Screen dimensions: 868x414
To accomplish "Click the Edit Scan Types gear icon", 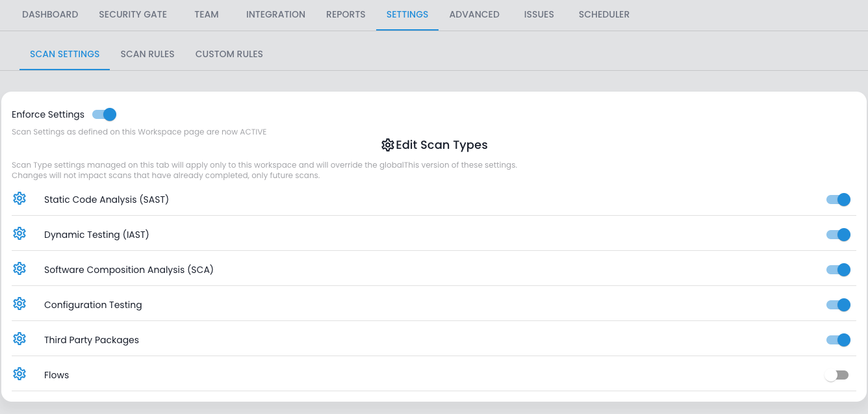I will pos(388,145).
